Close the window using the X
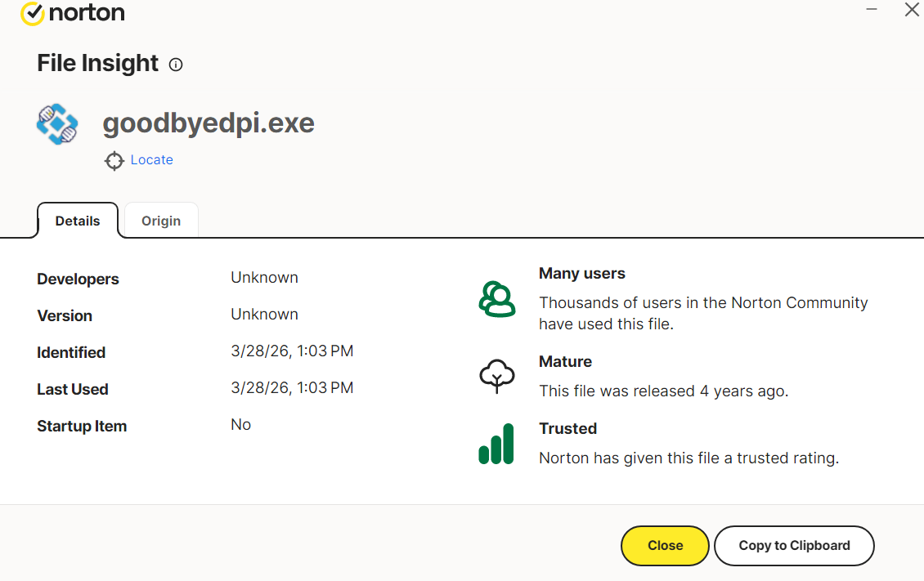Viewport: 924px width, 581px height. tap(911, 11)
